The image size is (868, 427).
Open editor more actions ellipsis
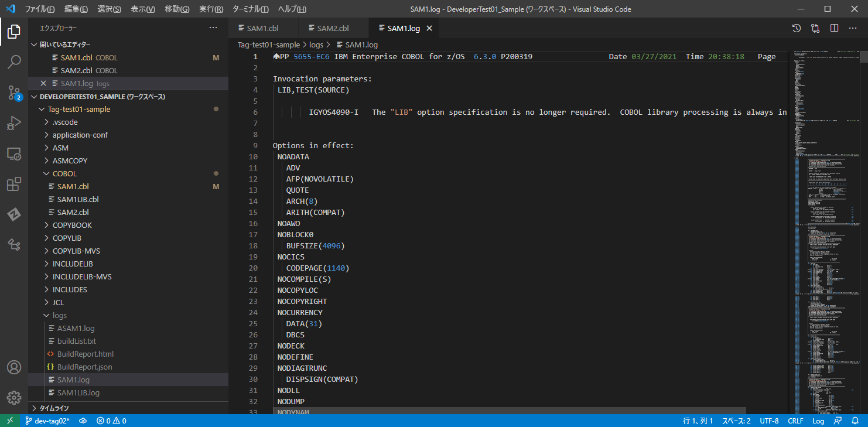[x=853, y=28]
